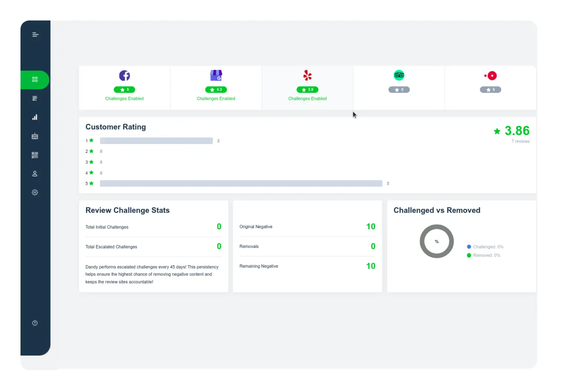Select the Yelp platform icon

pyautogui.click(x=307, y=76)
